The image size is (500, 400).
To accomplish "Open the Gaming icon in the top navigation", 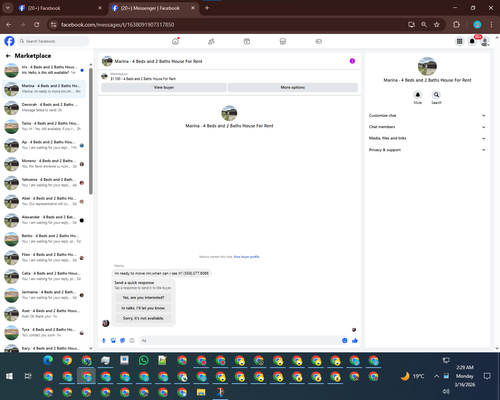I will point(319,41).
